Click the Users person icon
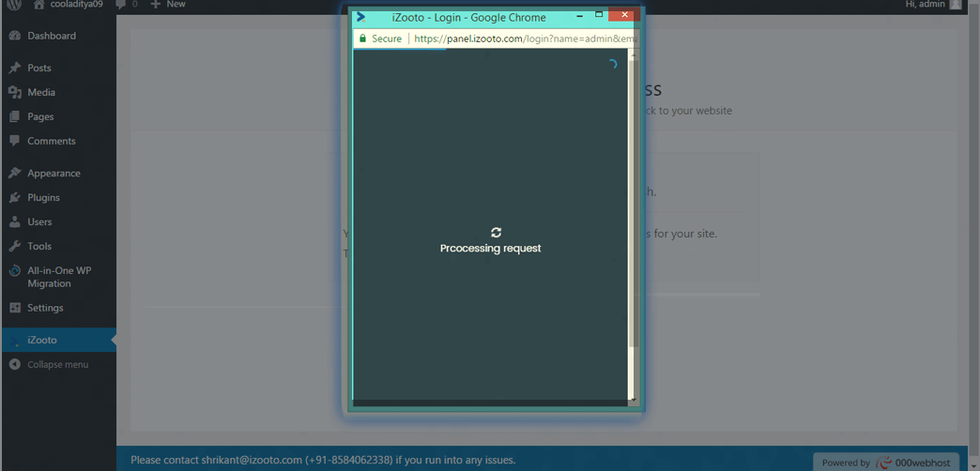Image resolution: width=980 pixels, height=471 pixels. coord(15,221)
